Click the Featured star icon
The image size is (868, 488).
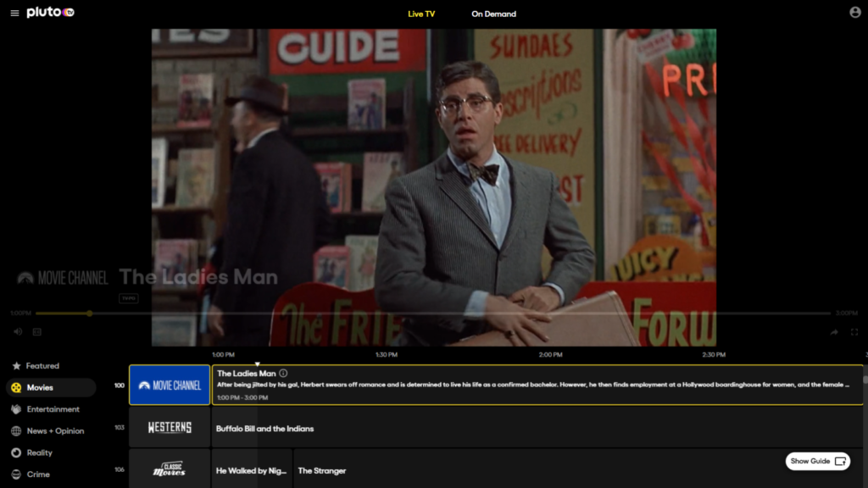[16, 366]
